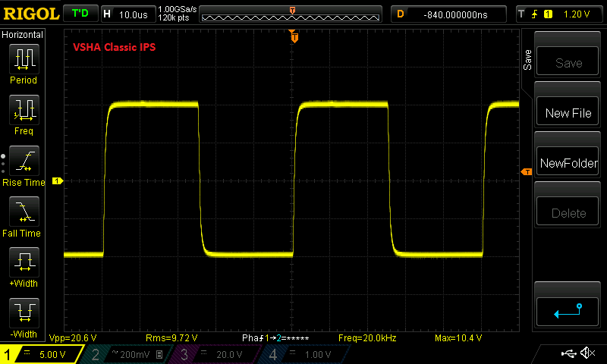
Task: Click the Freq=20.0kHz measurement
Action: pos(367,338)
